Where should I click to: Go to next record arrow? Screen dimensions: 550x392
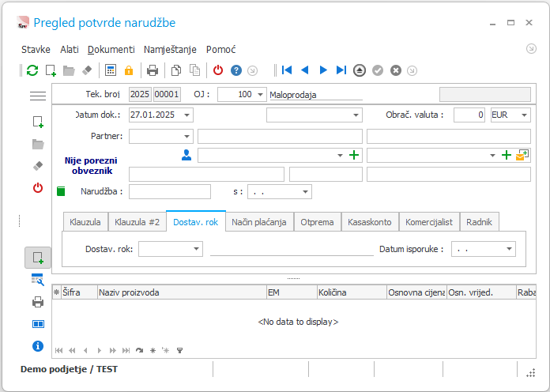323,70
